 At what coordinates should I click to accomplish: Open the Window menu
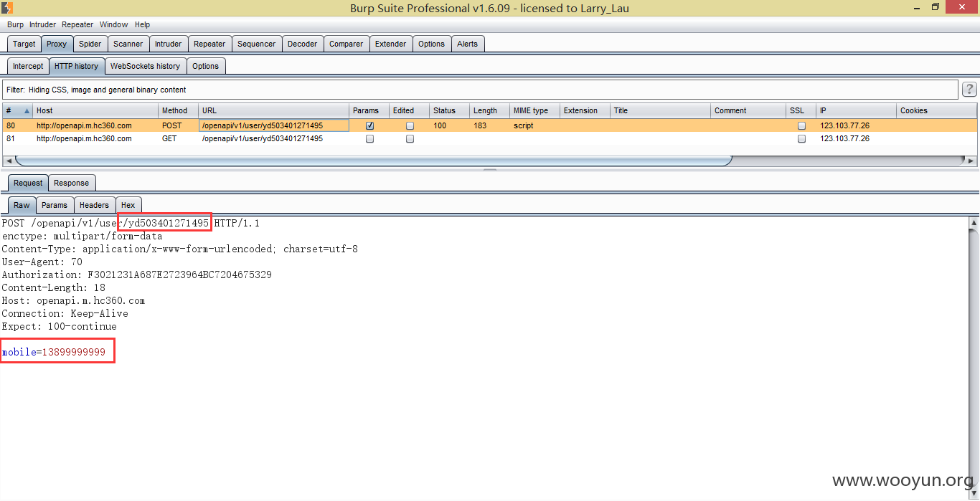pos(114,24)
